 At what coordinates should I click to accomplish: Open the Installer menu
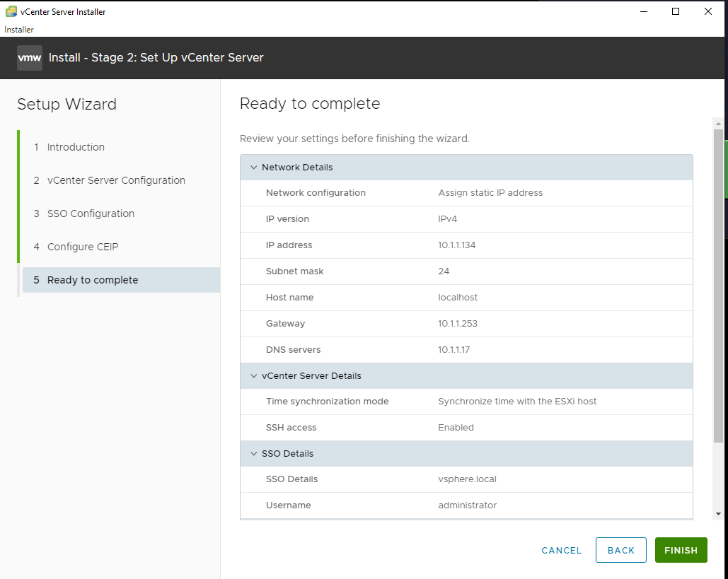click(x=19, y=30)
